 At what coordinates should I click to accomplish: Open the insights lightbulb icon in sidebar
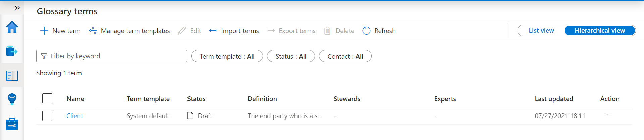click(x=12, y=99)
